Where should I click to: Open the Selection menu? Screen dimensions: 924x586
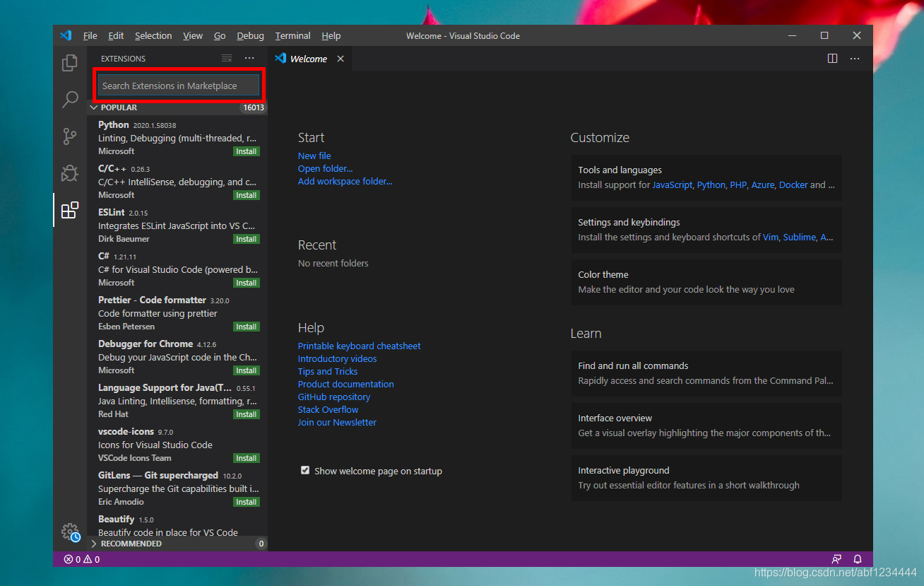point(153,35)
